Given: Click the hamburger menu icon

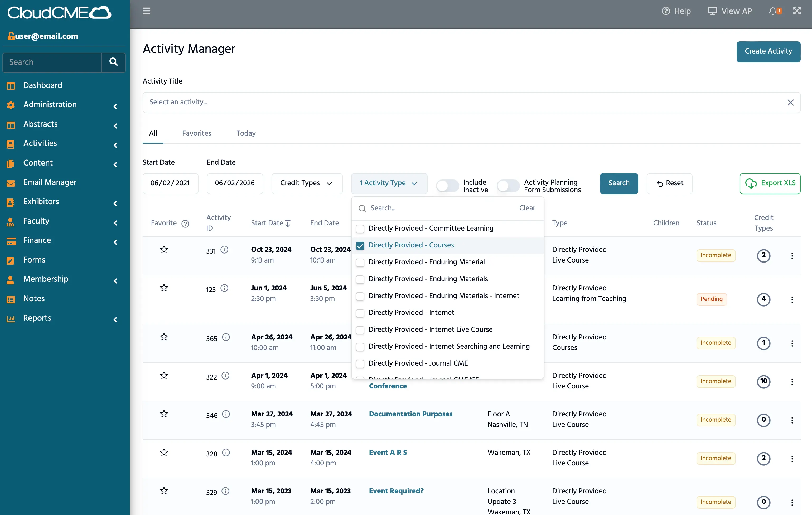Looking at the screenshot, I should 146,11.
